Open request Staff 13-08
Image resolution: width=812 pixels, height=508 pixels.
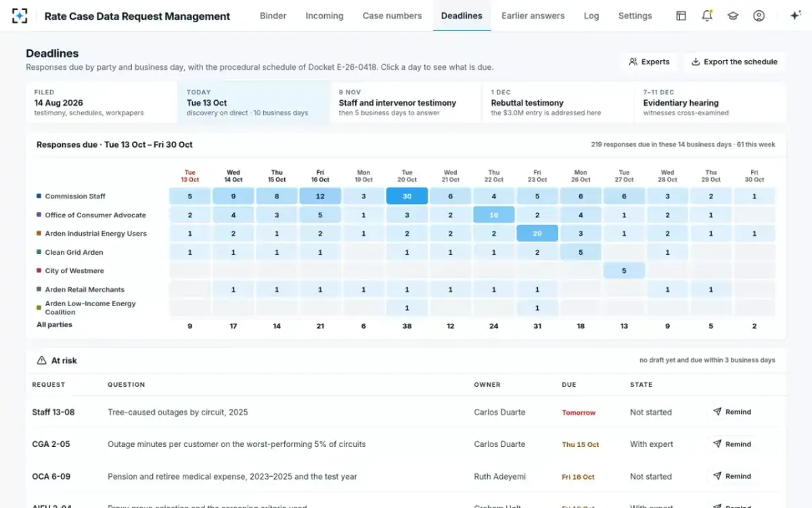(x=53, y=412)
